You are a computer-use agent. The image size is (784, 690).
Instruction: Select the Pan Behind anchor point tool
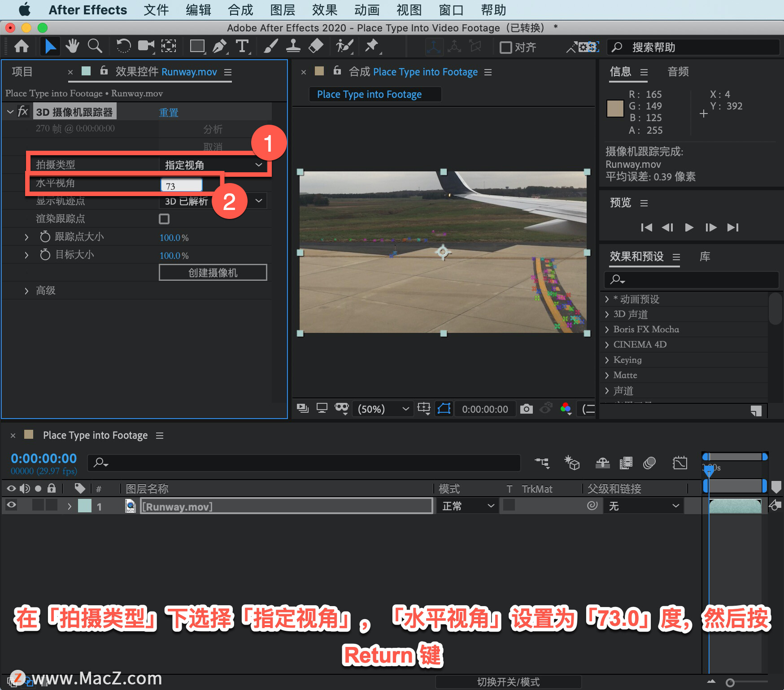(x=169, y=46)
